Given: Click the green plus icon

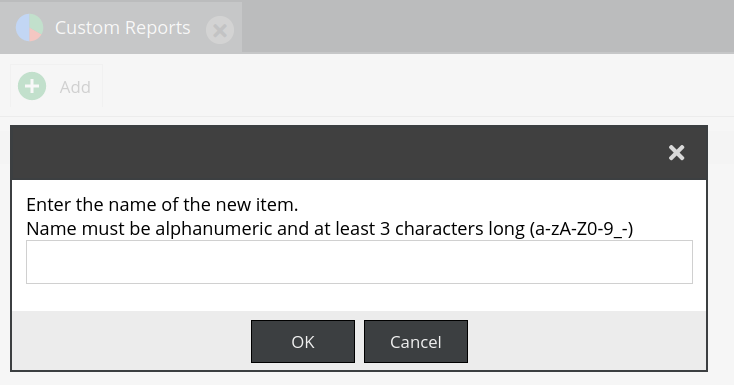Looking at the screenshot, I should (32, 86).
